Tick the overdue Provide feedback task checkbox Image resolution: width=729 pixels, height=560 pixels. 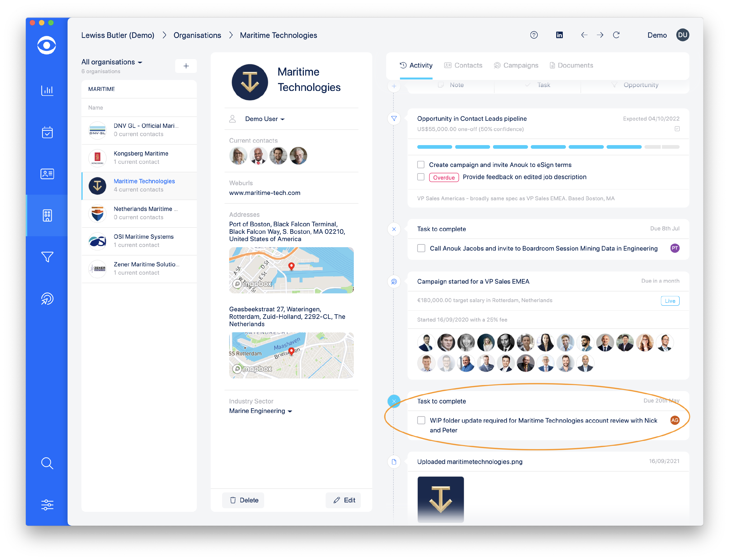coord(421,177)
